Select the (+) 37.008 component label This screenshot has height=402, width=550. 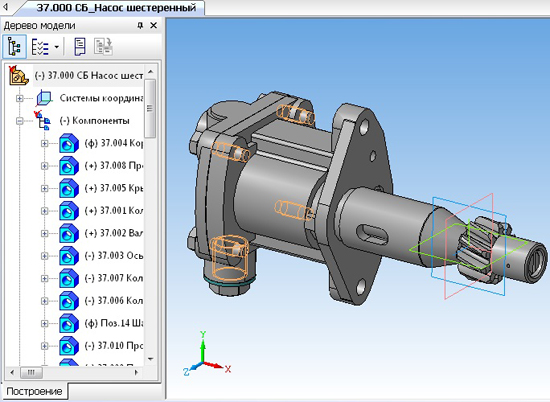click(114, 166)
